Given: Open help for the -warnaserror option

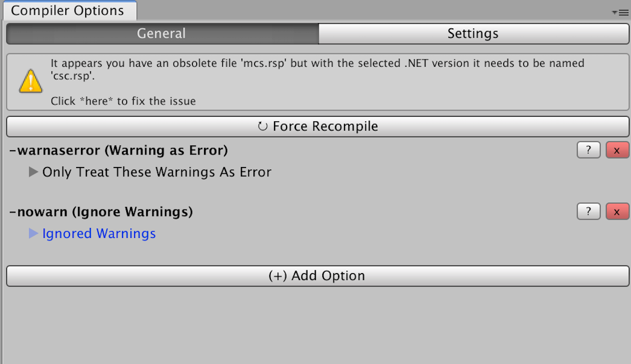Looking at the screenshot, I should tap(588, 151).
